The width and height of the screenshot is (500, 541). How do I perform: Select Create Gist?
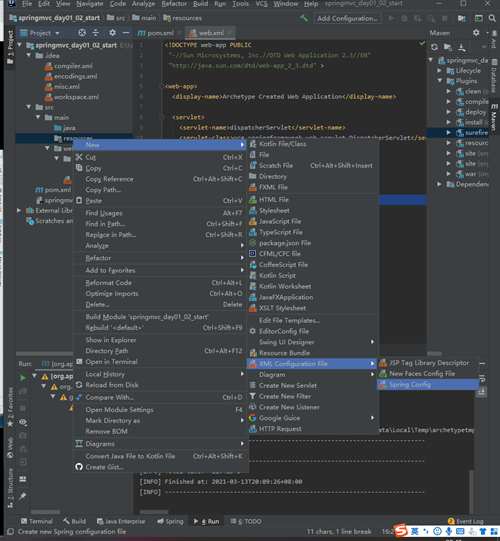pyautogui.click(x=160, y=467)
